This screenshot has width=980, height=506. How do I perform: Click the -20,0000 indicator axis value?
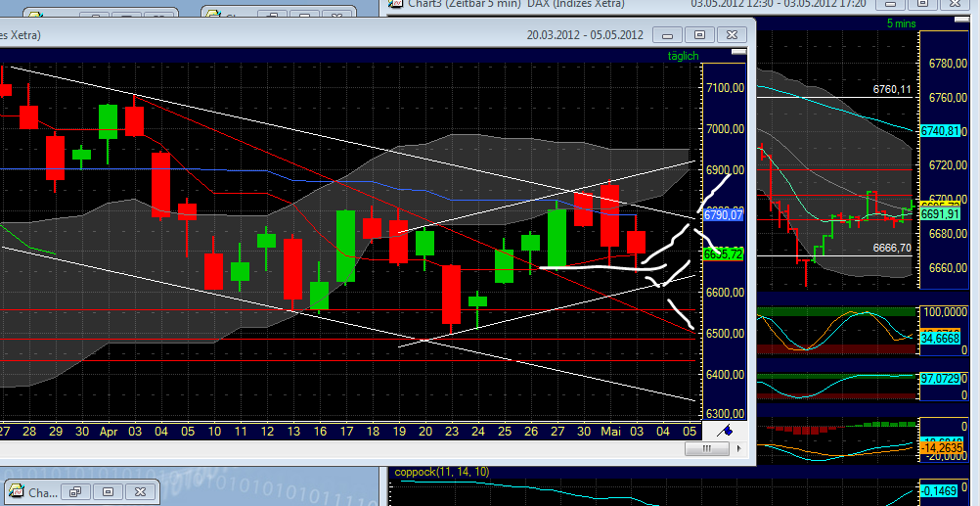[945, 457]
